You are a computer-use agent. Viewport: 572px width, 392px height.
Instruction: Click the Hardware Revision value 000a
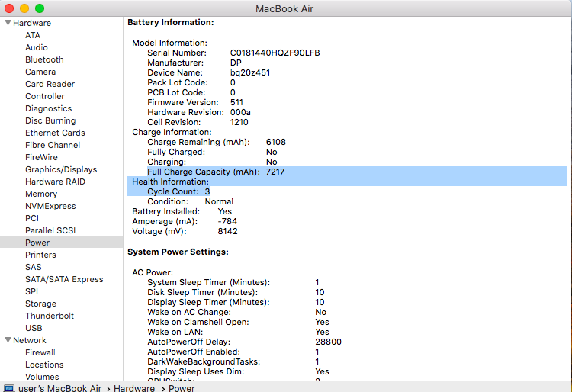click(240, 112)
